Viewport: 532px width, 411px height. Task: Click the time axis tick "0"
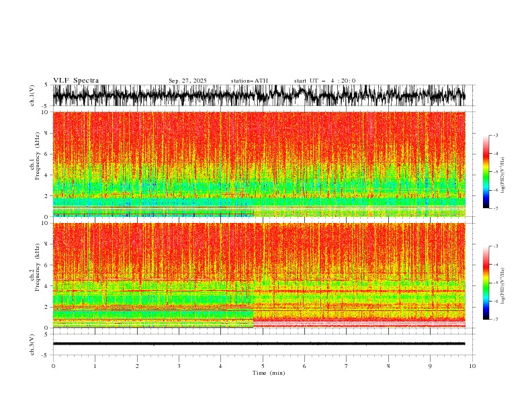(53, 366)
